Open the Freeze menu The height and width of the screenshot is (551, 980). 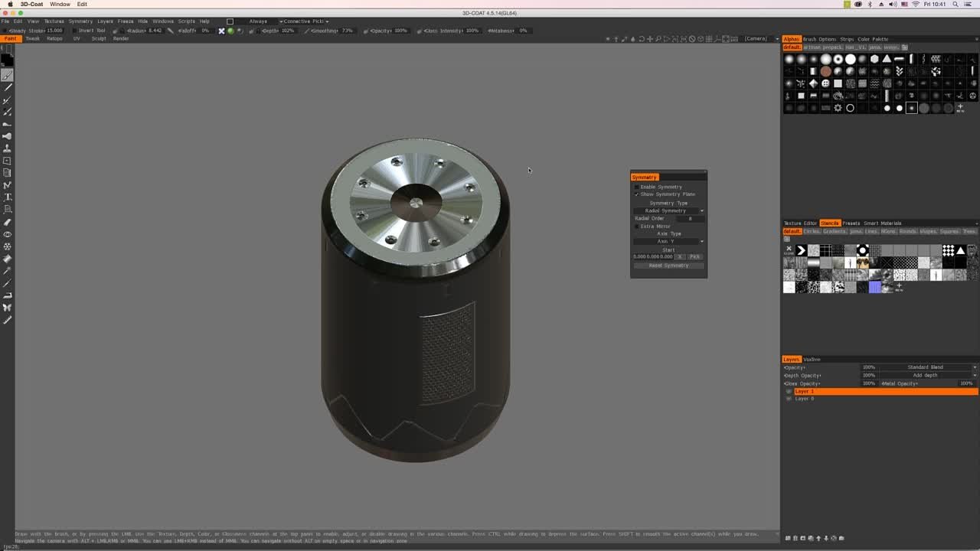(126, 21)
